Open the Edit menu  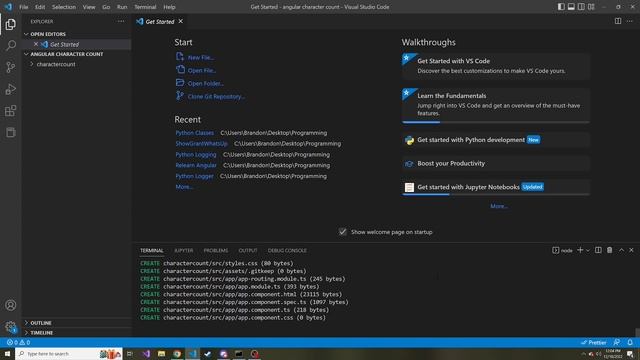click(x=40, y=7)
